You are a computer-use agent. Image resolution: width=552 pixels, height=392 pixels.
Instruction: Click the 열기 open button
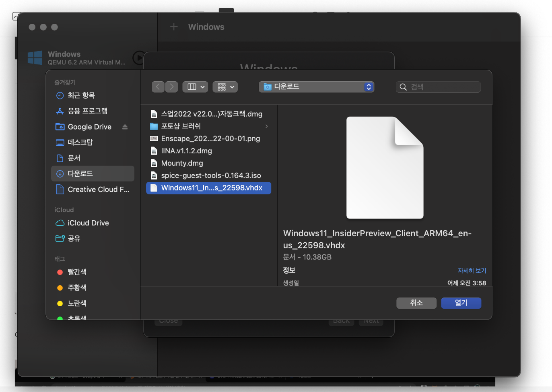[461, 303]
